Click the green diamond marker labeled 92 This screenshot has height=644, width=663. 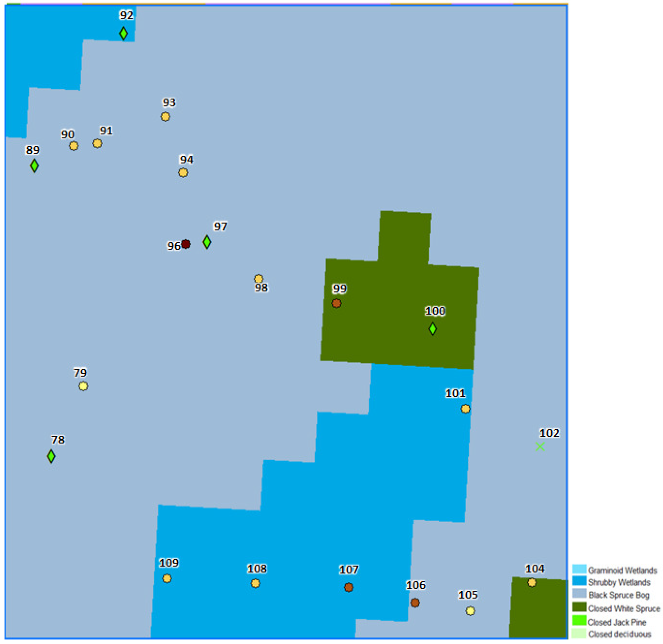coord(124,34)
